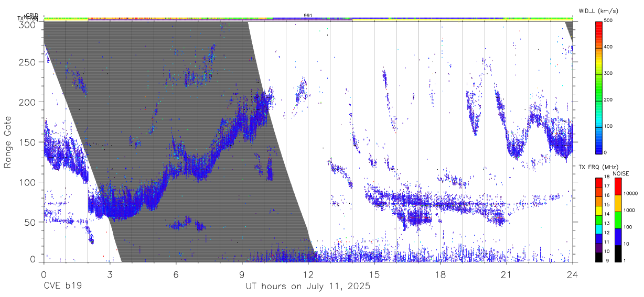Select the green NOISE swatch above 100
This screenshot has height=297, width=644.
coord(618,220)
